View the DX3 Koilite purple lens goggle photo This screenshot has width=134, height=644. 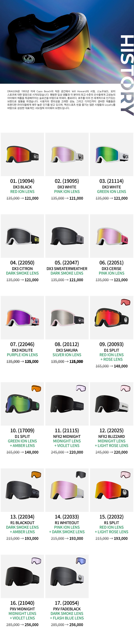22,318
